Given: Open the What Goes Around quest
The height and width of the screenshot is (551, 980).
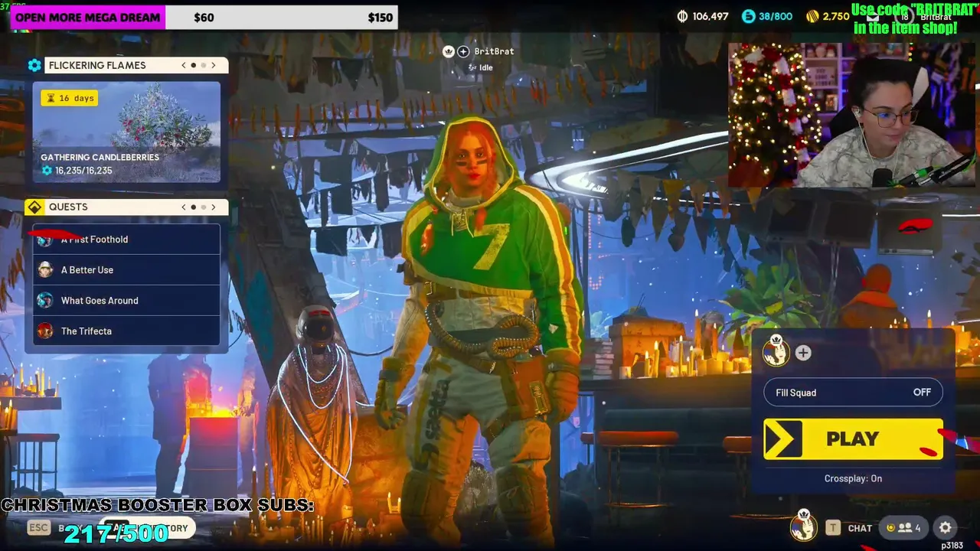Looking at the screenshot, I should 126,301.
